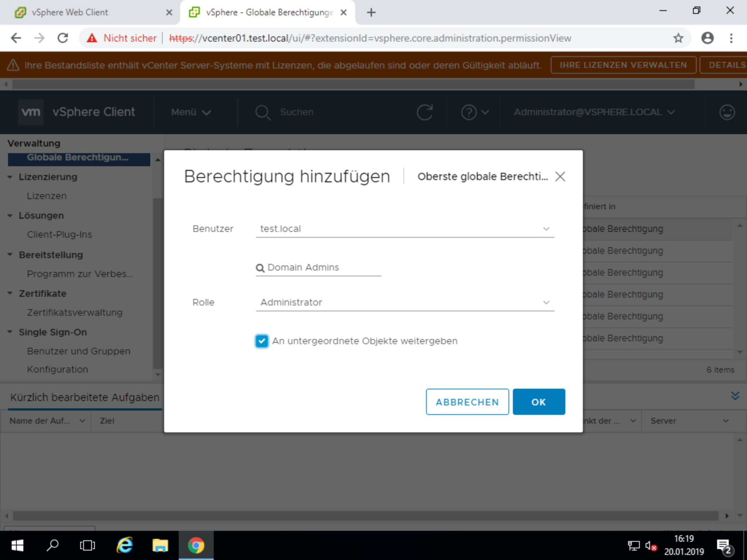Uncheck An untergeordnete Objekte weitergeben
The image size is (747, 560).
coord(262,341)
